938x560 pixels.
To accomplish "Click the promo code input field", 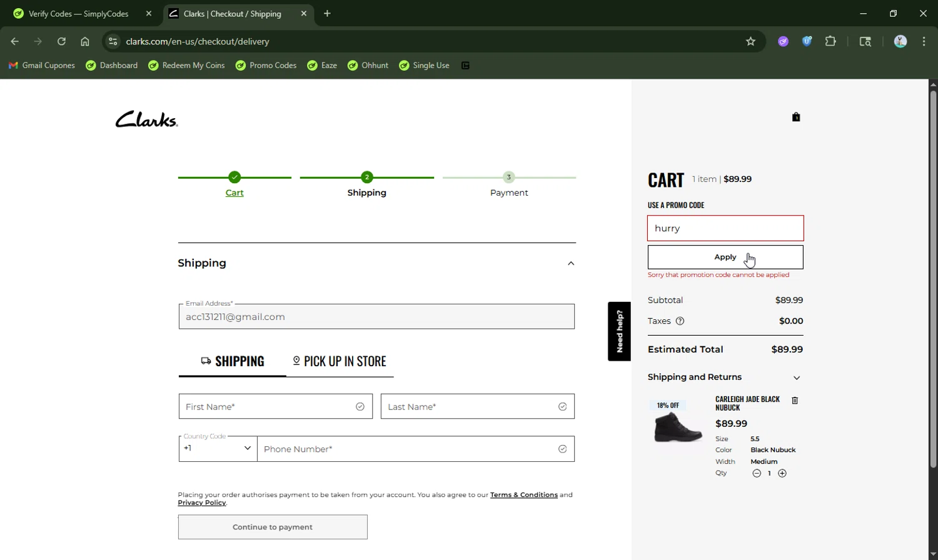I will pos(725,228).
